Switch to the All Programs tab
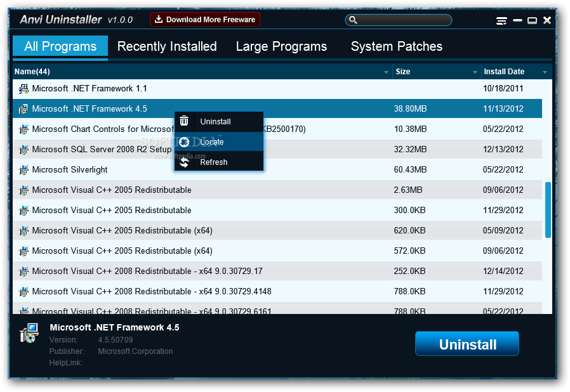The height and width of the screenshot is (392, 570). [60, 47]
